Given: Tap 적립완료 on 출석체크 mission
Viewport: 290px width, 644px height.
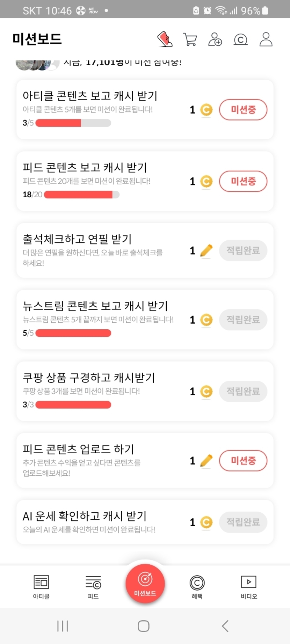Looking at the screenshot, I should [x=243, y=250].
